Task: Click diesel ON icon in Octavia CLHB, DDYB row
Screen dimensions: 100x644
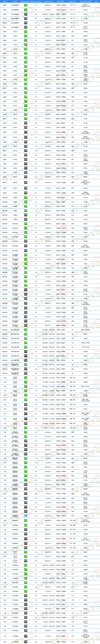Action: pyautogui.click(x=26, y=290)
